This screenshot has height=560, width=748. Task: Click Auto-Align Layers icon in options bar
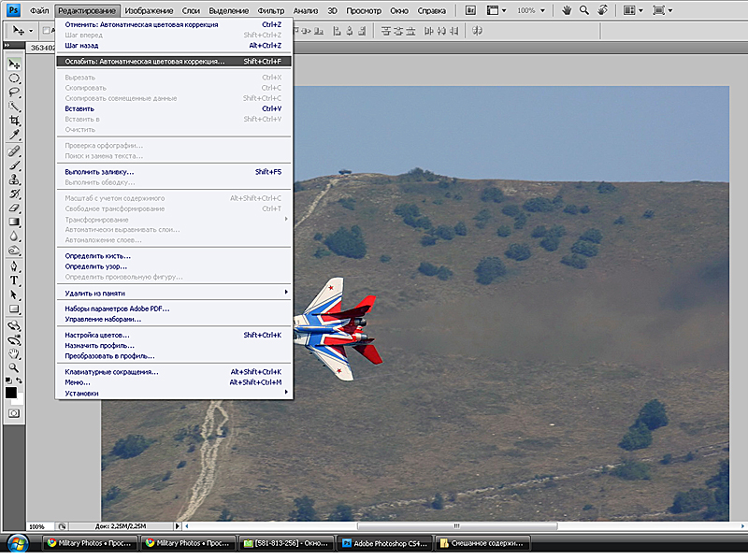(477, 31)
